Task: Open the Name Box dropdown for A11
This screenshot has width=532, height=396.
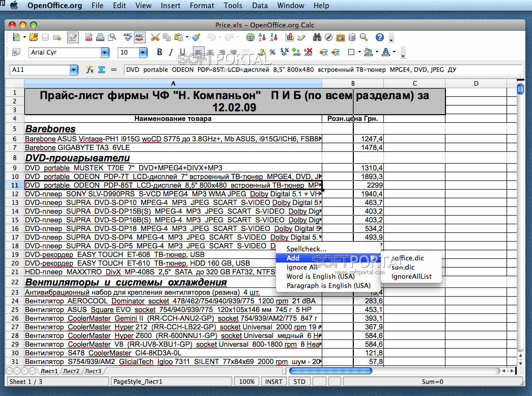Action: pyautogui.click(x=74, y=70)
